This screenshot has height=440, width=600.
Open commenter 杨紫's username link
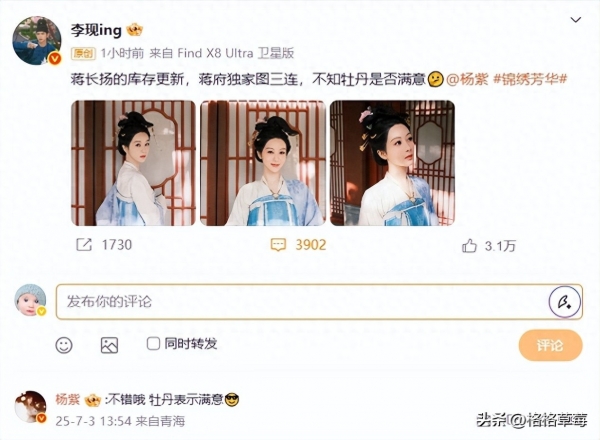[68, 400]
